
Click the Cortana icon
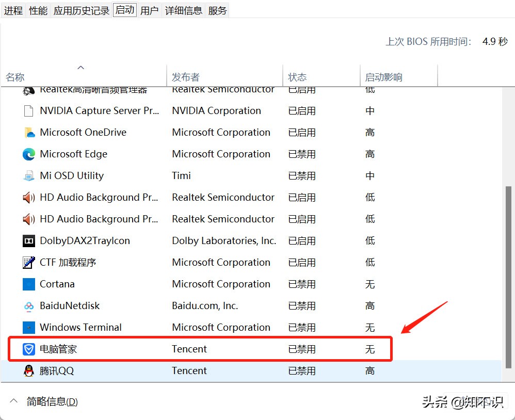(29, 284)
